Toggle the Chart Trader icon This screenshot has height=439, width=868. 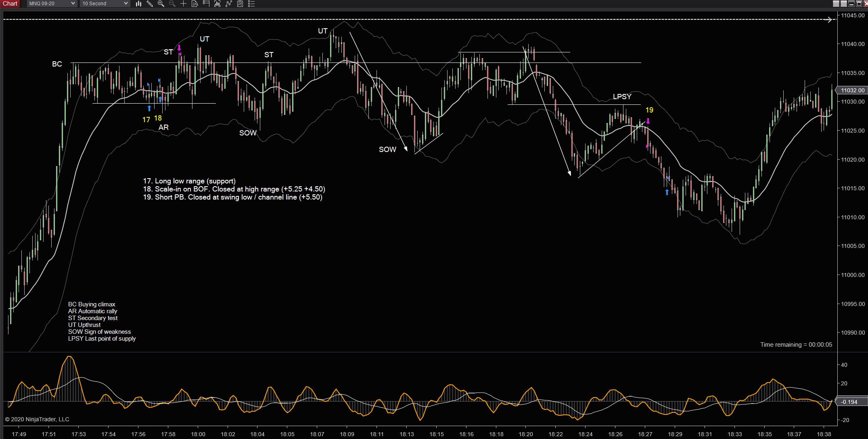click(x=206, y=4)
